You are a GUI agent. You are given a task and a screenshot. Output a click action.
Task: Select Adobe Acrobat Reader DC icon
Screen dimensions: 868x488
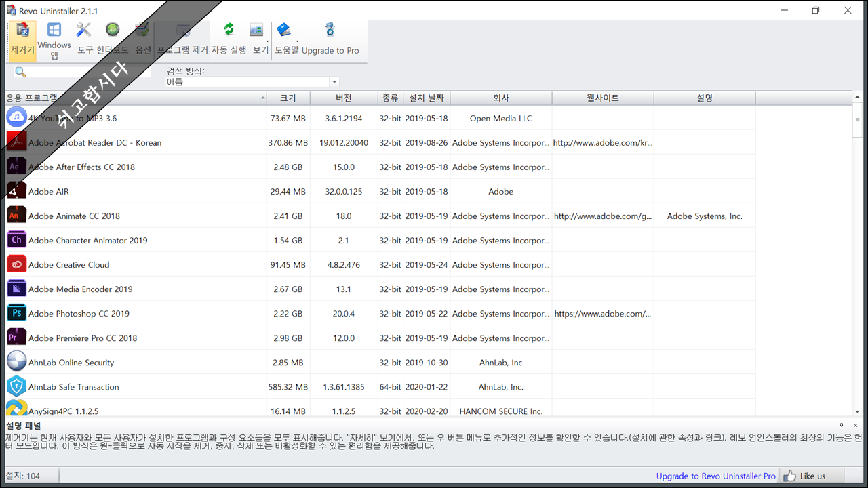click(16, 142)
